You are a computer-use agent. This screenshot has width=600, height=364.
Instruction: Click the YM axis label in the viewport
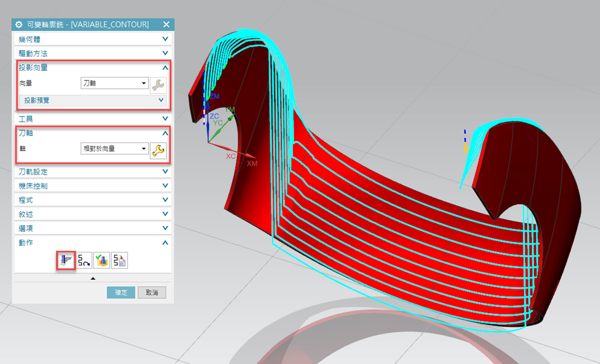pyautogui.click(x=230, y=109)
